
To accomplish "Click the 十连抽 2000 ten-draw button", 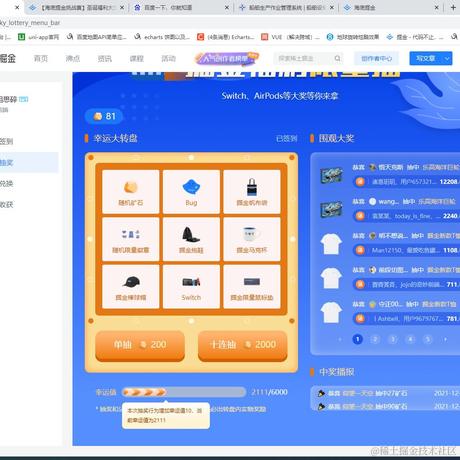I will [243, 345].
